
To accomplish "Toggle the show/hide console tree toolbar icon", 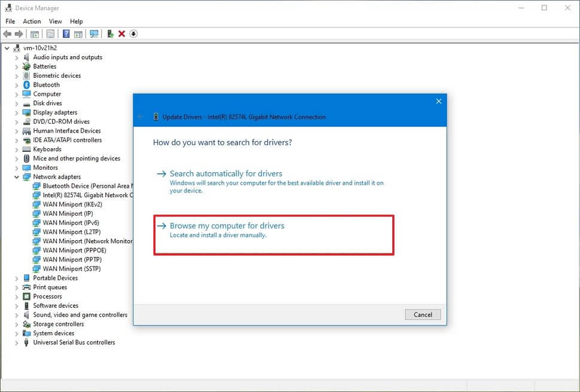I will point(35,34).
